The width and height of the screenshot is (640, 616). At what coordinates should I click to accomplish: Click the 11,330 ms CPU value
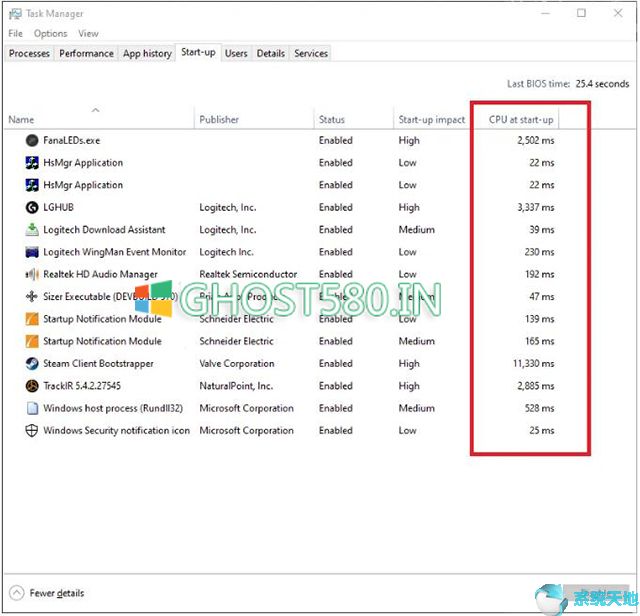(x=533, y=363)
